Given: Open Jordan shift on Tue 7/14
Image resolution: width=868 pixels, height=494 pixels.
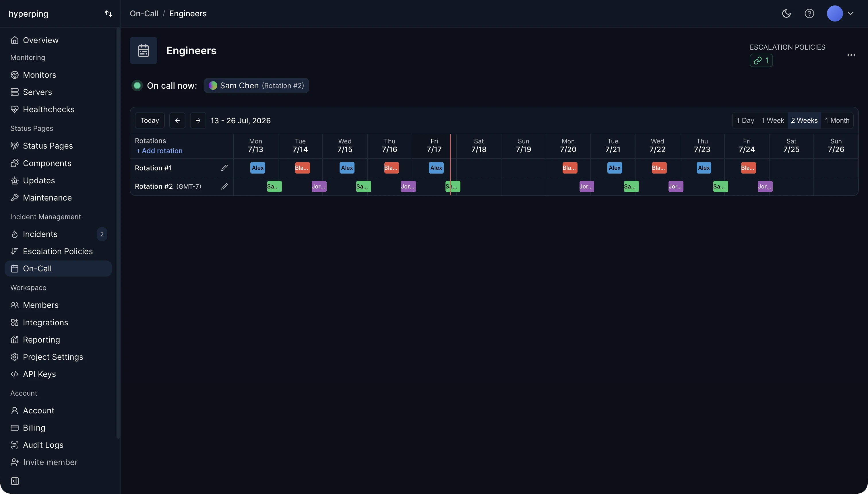Looking at the screenshot, I should coord(319,186).
